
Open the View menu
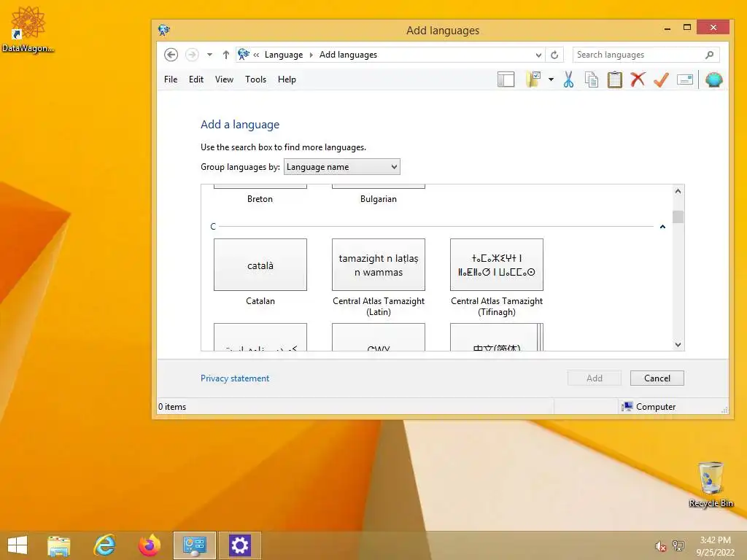[225, 79]
